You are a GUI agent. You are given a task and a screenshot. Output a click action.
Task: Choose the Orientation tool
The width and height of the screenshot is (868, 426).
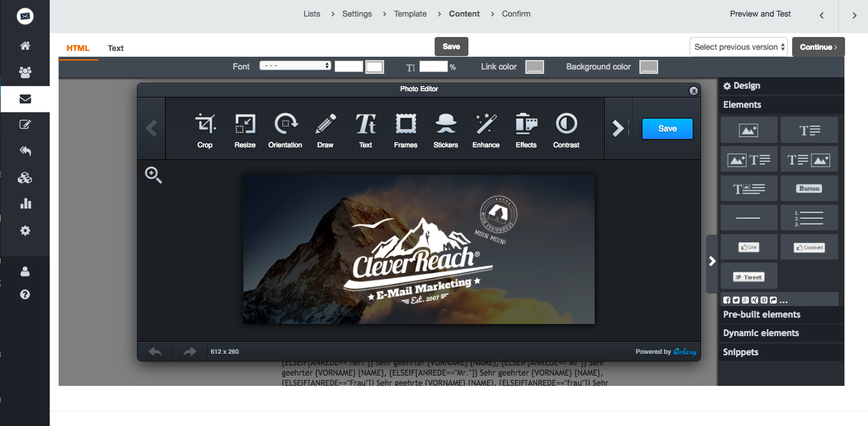tap(285, 130)
